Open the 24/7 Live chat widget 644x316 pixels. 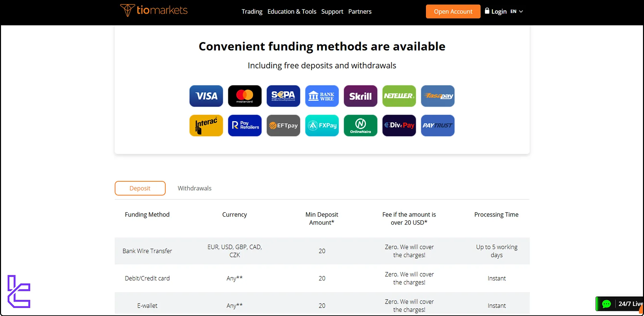coord(620,304)
